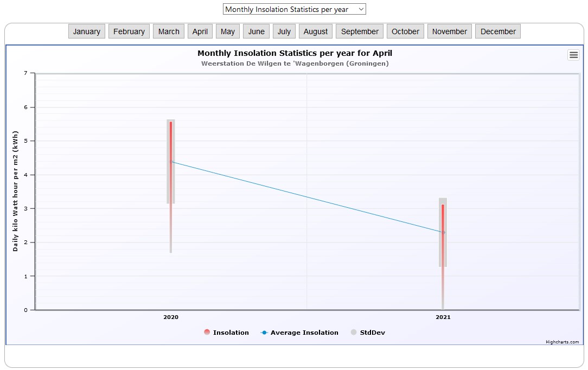Open the Highcharts.com credit link

[562, 342]
